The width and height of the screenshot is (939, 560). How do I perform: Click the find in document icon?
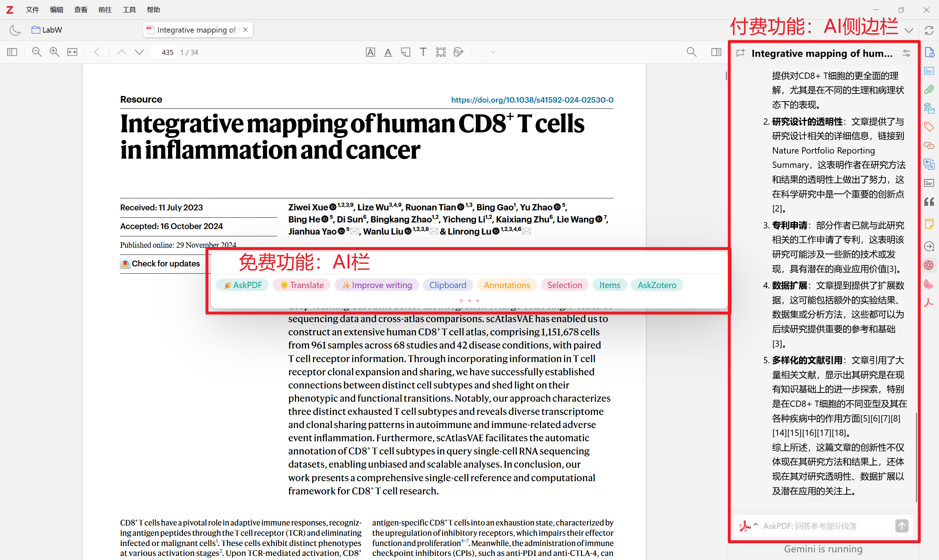(x=691, y=52)
